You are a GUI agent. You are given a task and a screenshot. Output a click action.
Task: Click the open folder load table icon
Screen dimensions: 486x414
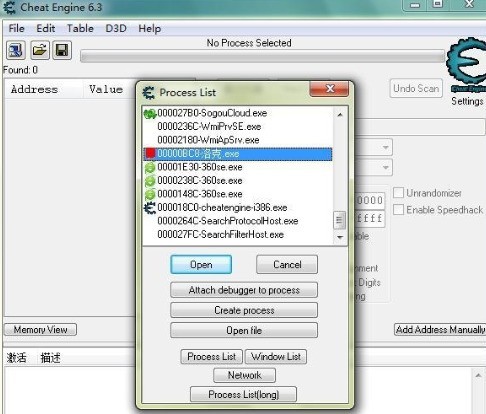(40, 50)
